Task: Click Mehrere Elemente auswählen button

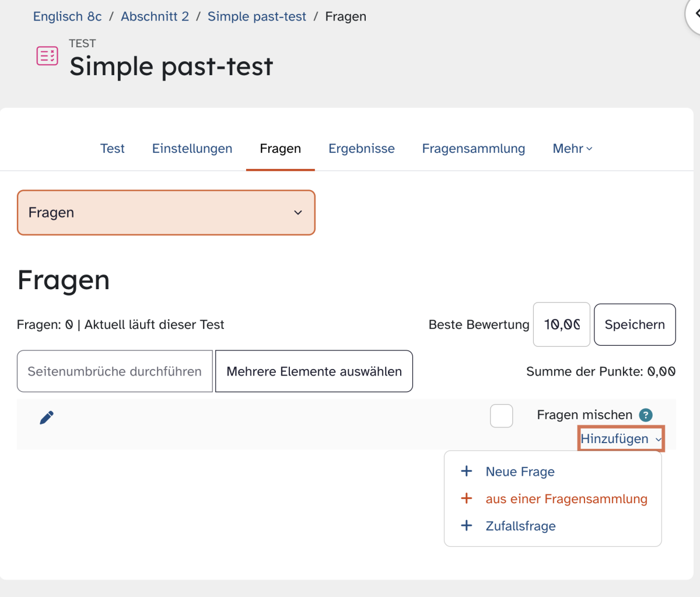Action: [x=314, y=371]
